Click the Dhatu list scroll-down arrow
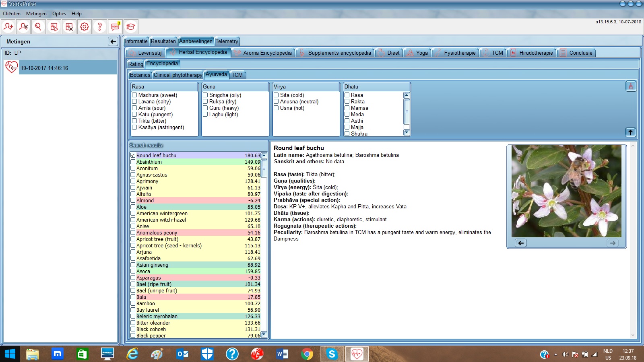 pyautogui.click(x=407, y=132)
